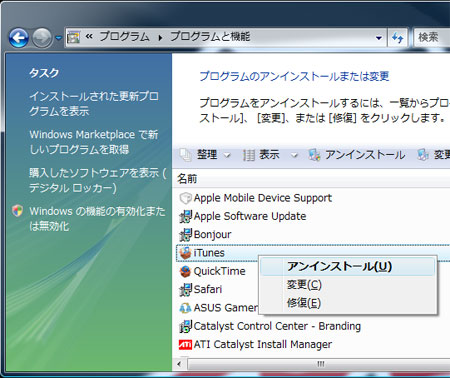Click the shield icon beside Windows の機能

coord(17,211)
